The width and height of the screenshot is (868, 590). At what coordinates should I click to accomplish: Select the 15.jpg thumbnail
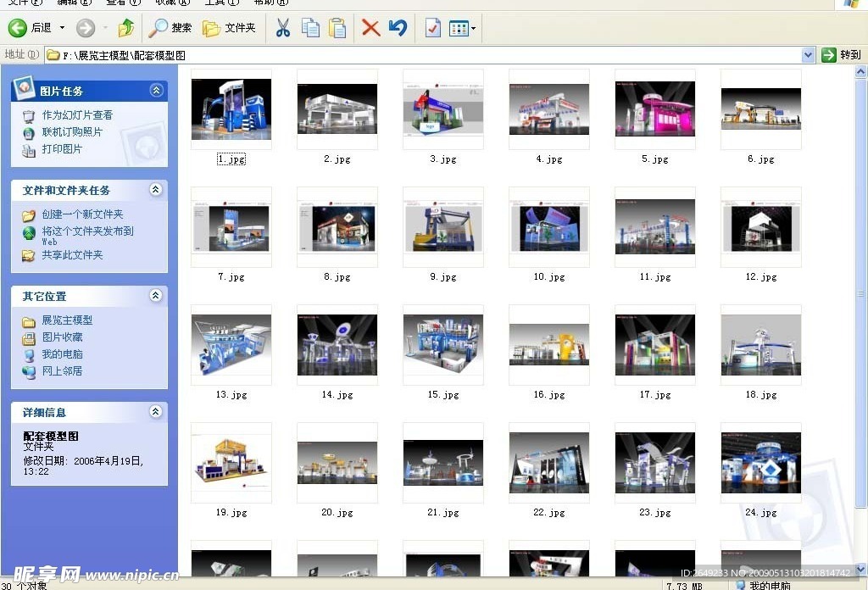(x=443, y=345)
